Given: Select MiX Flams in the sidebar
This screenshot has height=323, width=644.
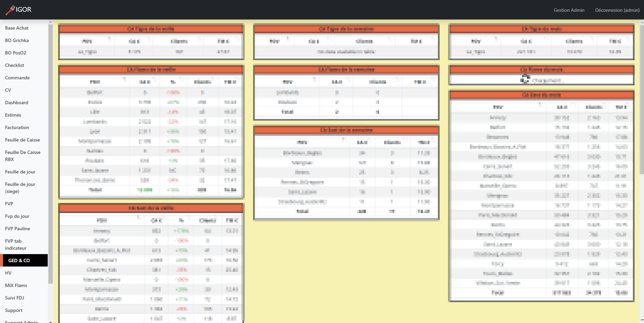Looking at the screenshot, I should coord(16,285).
